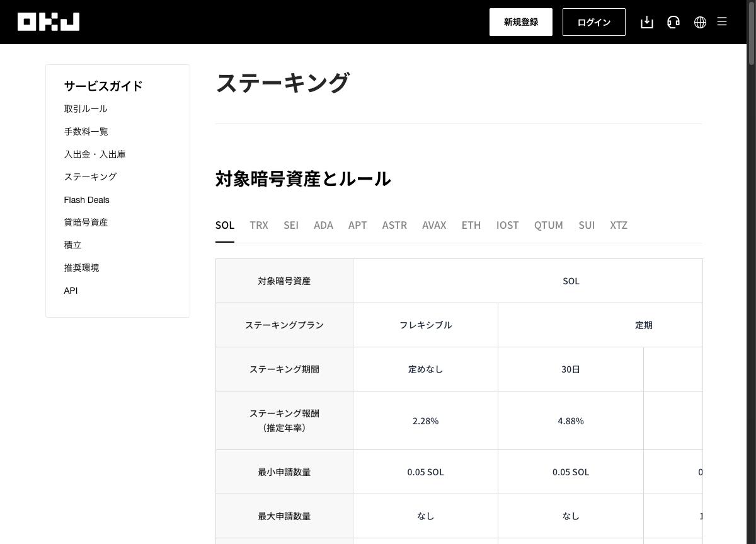Click the ステーキング報酬（推定年率） row header
The image size is (756, 544).
pos(284,420)
